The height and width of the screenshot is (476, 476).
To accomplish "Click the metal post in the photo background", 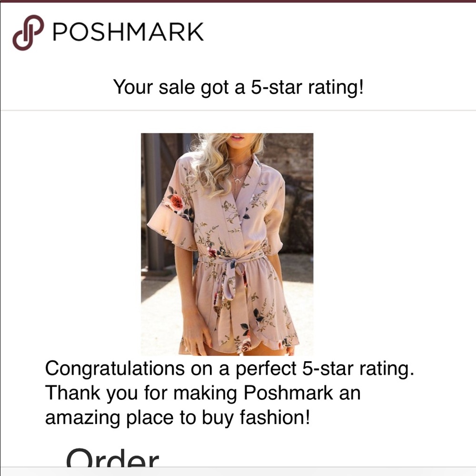I will coord(153,200).
